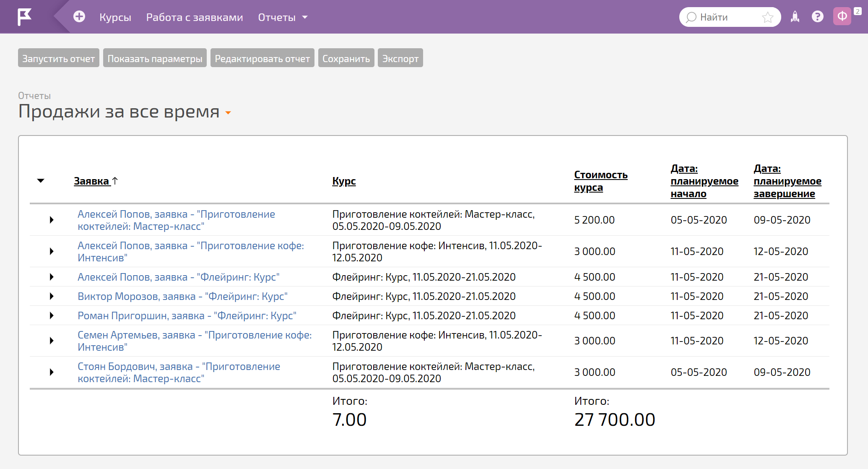This screenshot has height=469, width=868.
Task: Sort by the Курс column header
Action: tap(344, 181)
